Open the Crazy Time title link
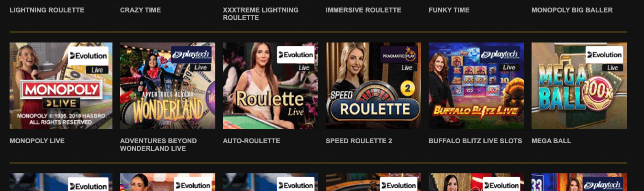The height and width of the screenshot is (191, 644). click(x=140, y=10)
